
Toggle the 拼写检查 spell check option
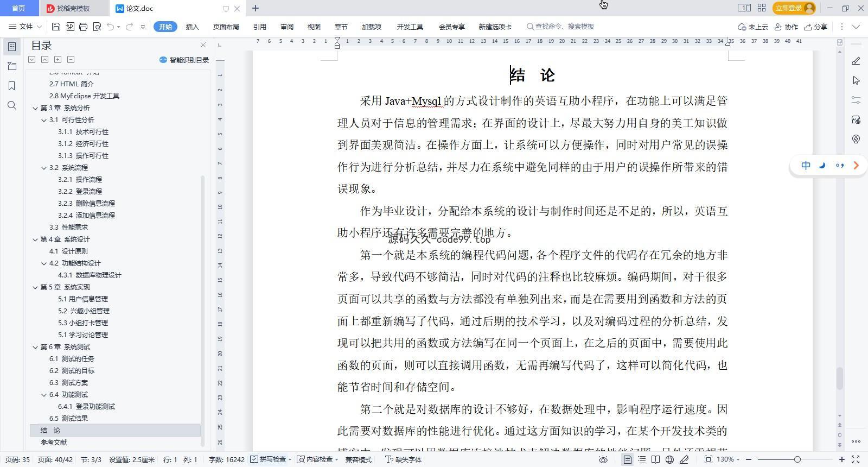tap(269, 459)
